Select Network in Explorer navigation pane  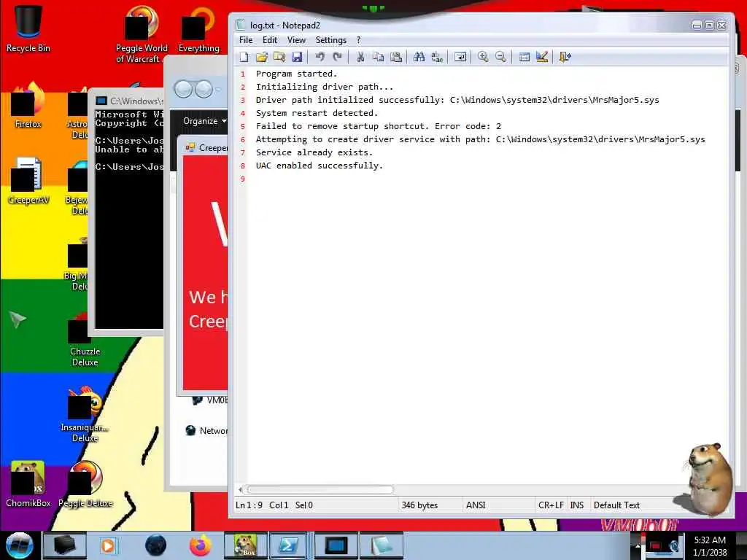pyautogui.click(x=207, y=431)
